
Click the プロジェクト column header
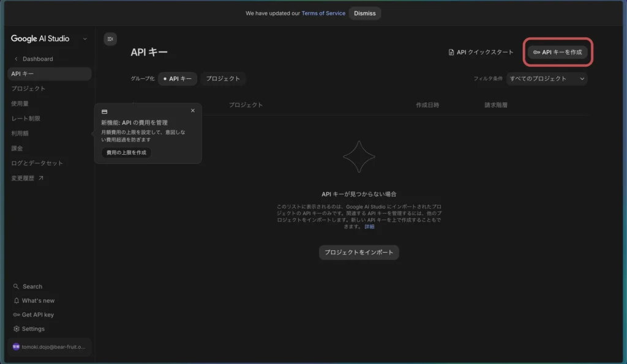246,105
